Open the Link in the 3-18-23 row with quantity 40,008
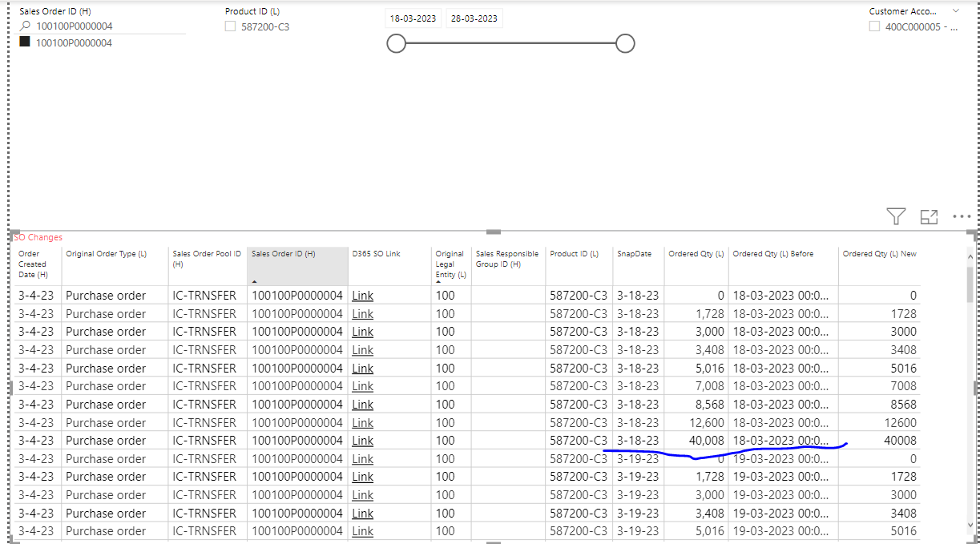The image size is (980, 544). (x=362, y=441)
